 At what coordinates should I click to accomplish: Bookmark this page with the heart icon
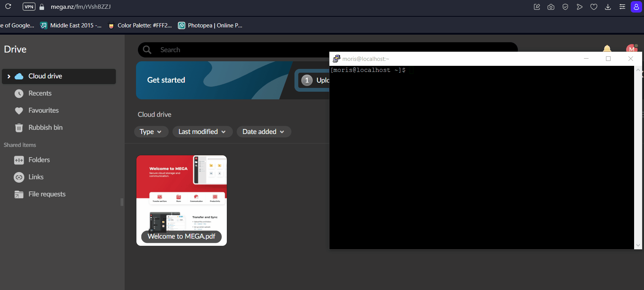594,7
